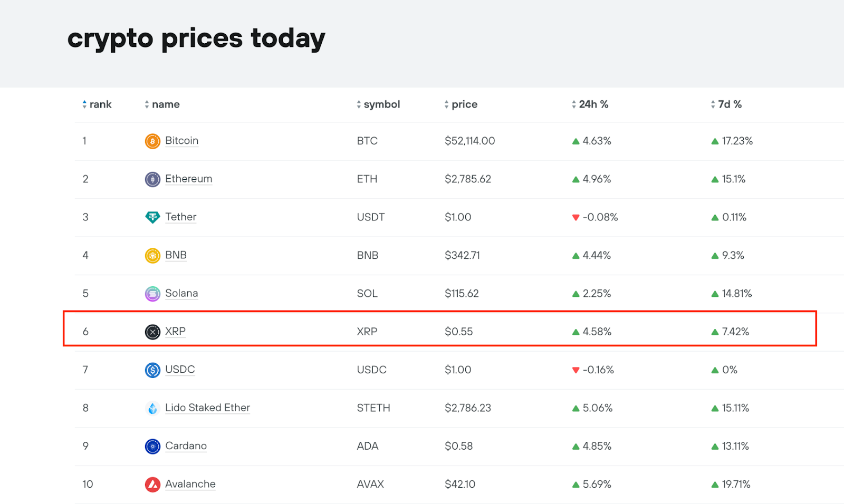Click the USDC coin logo icon
Image resolution: width=844 pixels, height=504 pixels.
coord(152,370)
